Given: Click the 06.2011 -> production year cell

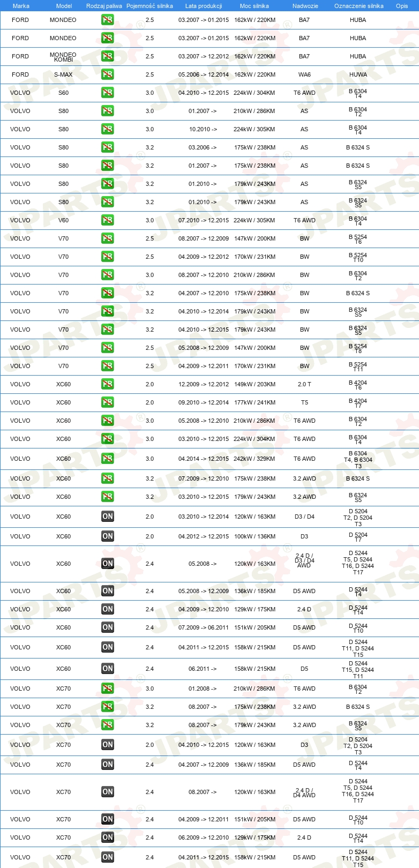Looking at the screenshot, I should pyautogui.click(x=203, y=669).
